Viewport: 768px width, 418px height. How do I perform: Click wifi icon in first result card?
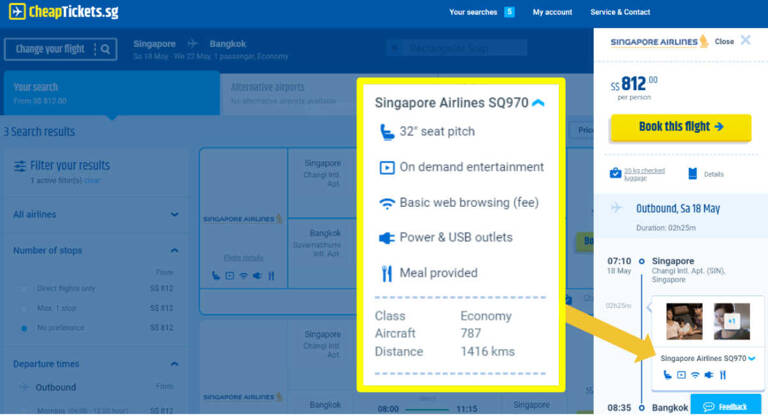tap(243, 276)
